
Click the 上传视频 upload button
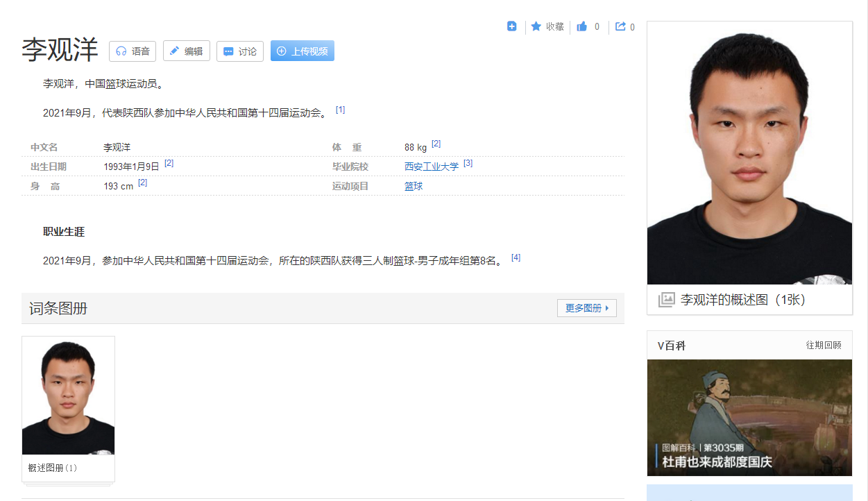pos(303,51)
